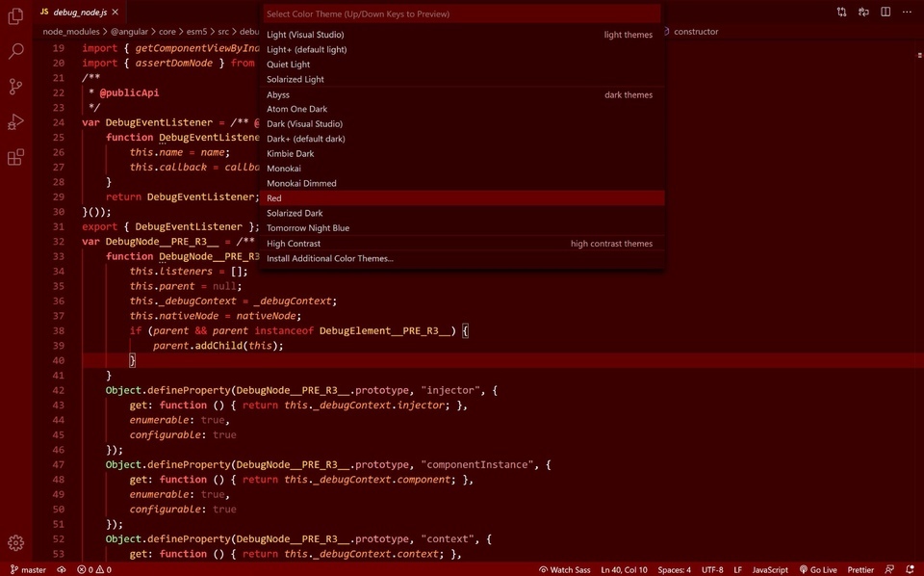The image size is (924, 576).
Task: Start Go Live server from status bar
Action: click(818, 569)
